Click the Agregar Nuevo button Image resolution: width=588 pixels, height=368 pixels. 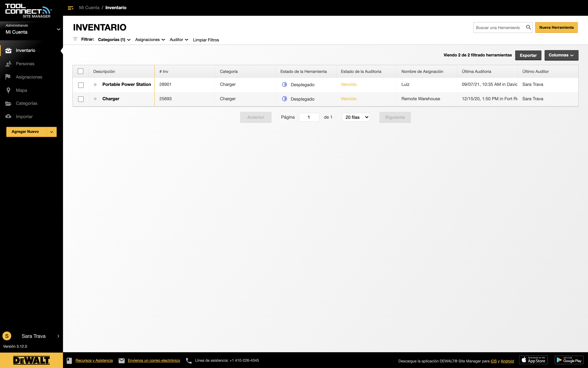coord(26,132)
